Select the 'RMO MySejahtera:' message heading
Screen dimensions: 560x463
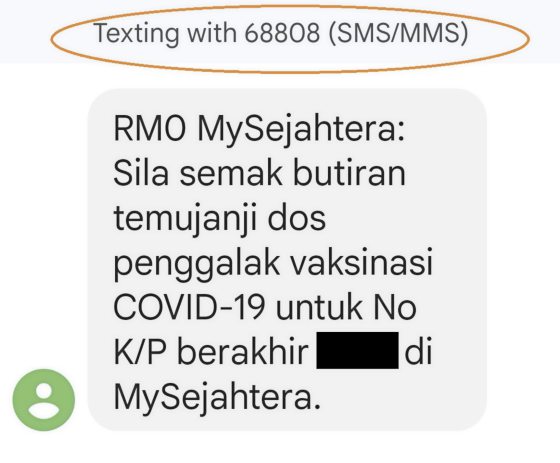pos(259,130)
